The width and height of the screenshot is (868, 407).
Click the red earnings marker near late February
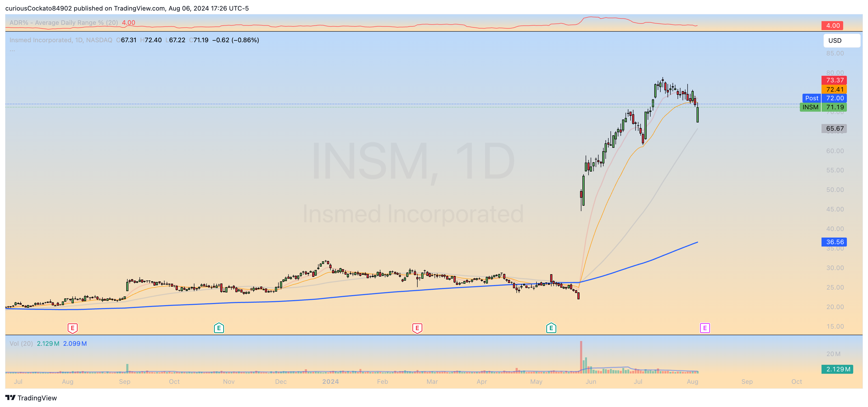[x=417, y=328]
